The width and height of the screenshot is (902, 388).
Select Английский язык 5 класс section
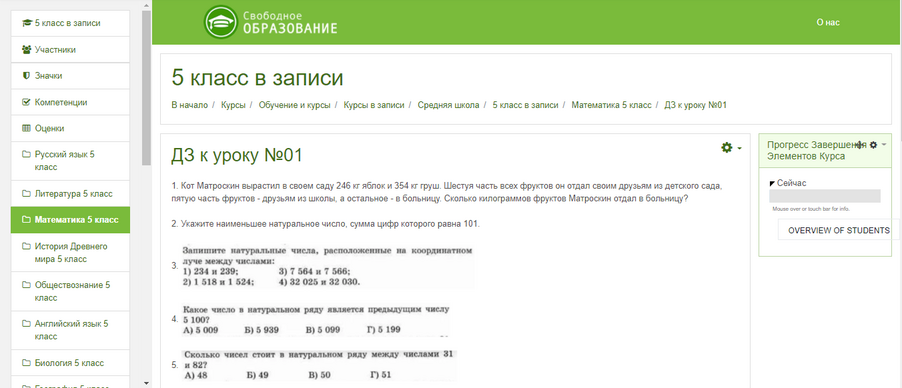coord(70,330)
